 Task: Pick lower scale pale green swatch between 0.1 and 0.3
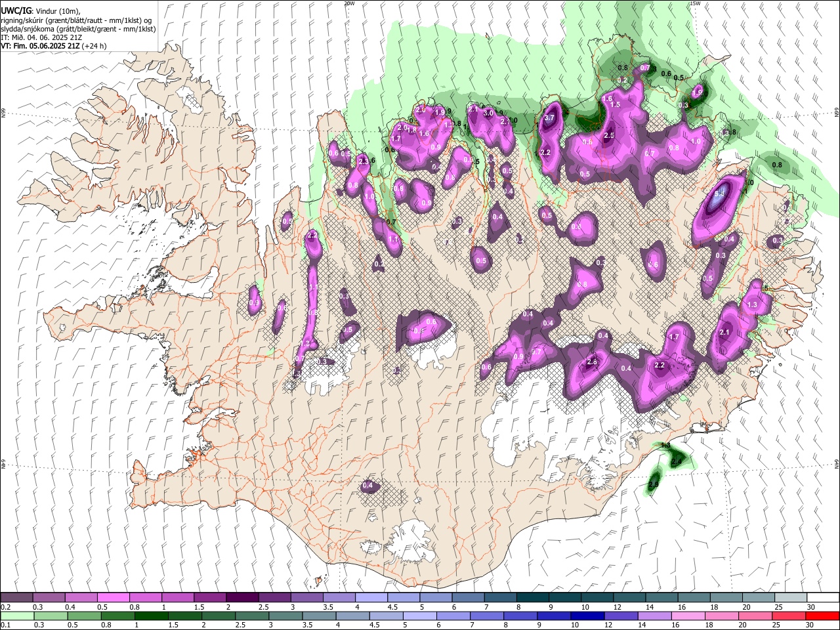pyautogui.click(x=16, y=616)
